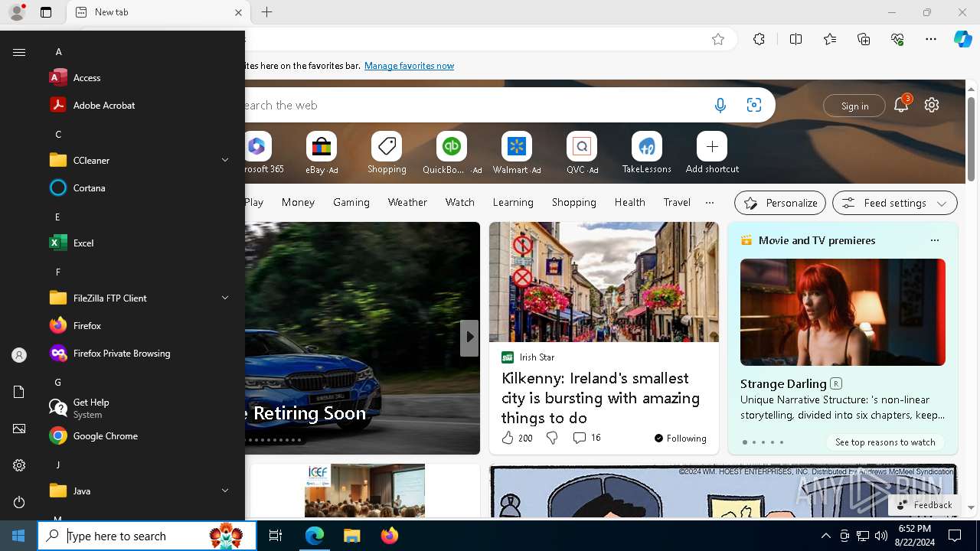Open Access from the Start menu

[x=138, y=77]
